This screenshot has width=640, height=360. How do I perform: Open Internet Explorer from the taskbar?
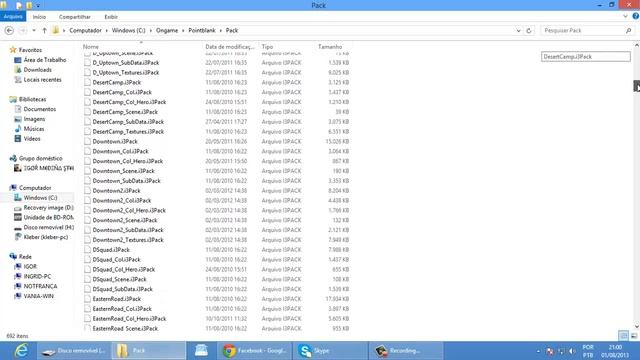(x=20, y=351)
